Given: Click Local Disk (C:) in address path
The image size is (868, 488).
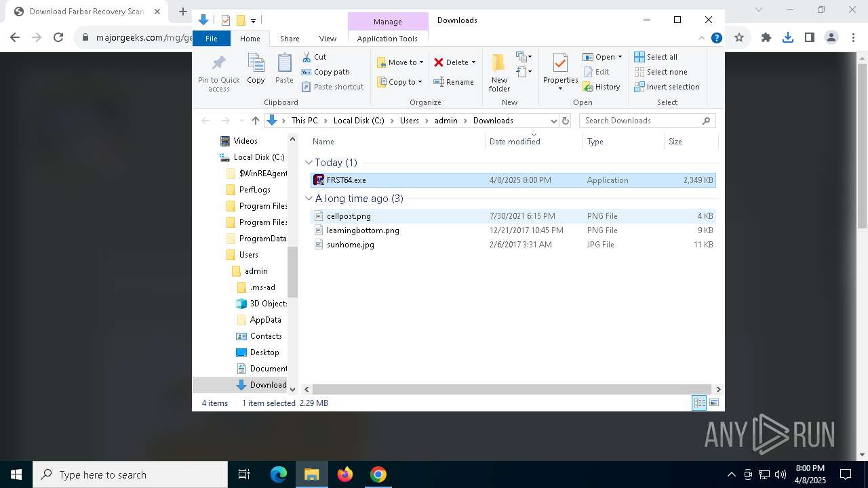Looking at the screenshot, I should pos(359,121).
